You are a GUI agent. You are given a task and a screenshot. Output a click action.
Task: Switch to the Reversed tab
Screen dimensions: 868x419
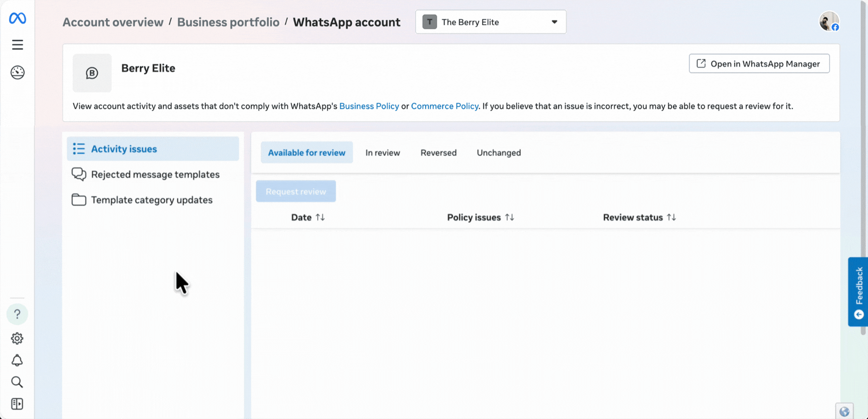(438, 152)
